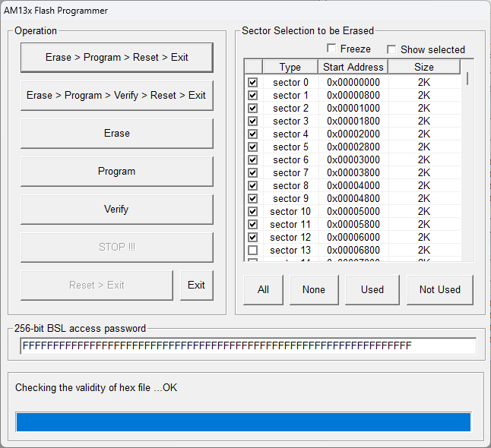This screenshot has height=448, width=491.
Task: Uncheck sector 0 checkbox
Action: 252,82
